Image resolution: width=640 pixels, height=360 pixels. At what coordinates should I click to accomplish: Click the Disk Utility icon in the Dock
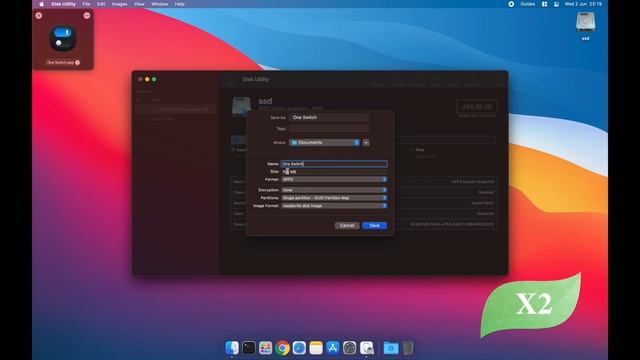pyautogui.click(x=367, y=348)
